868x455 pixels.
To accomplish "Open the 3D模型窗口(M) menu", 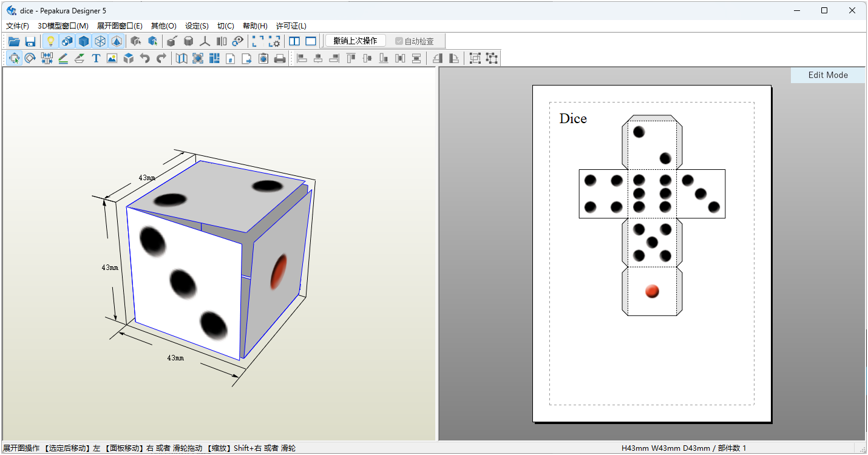I will tap(63, 26).
